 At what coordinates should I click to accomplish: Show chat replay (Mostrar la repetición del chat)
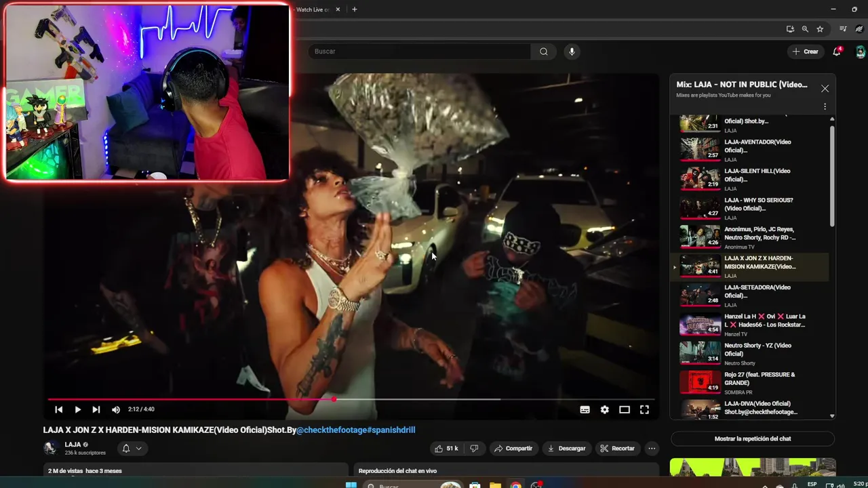753,439
